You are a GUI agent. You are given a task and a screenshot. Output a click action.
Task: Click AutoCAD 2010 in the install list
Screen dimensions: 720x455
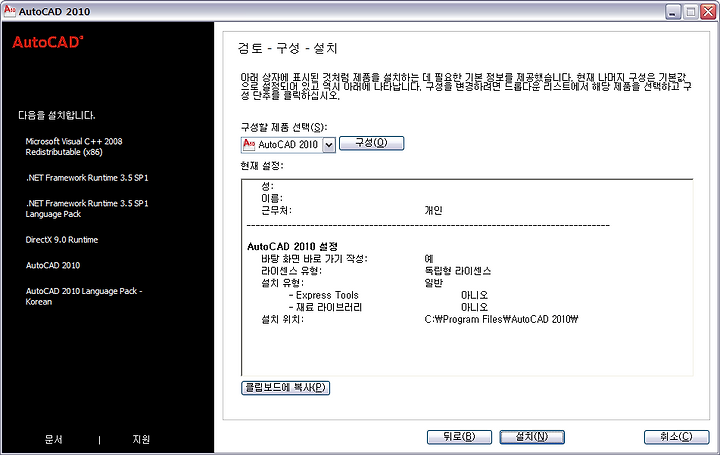click(53, 265)
